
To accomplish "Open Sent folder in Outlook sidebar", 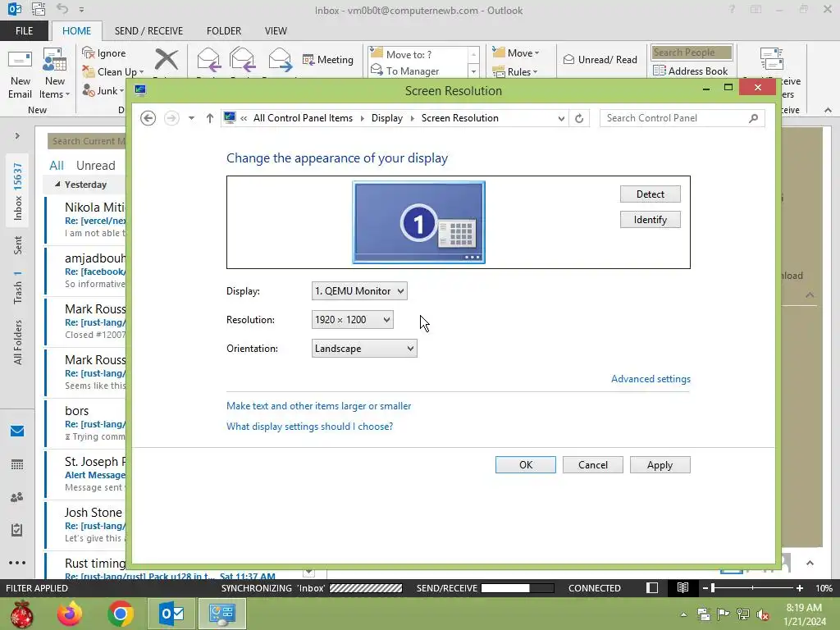I will click(x=18, y=245).
